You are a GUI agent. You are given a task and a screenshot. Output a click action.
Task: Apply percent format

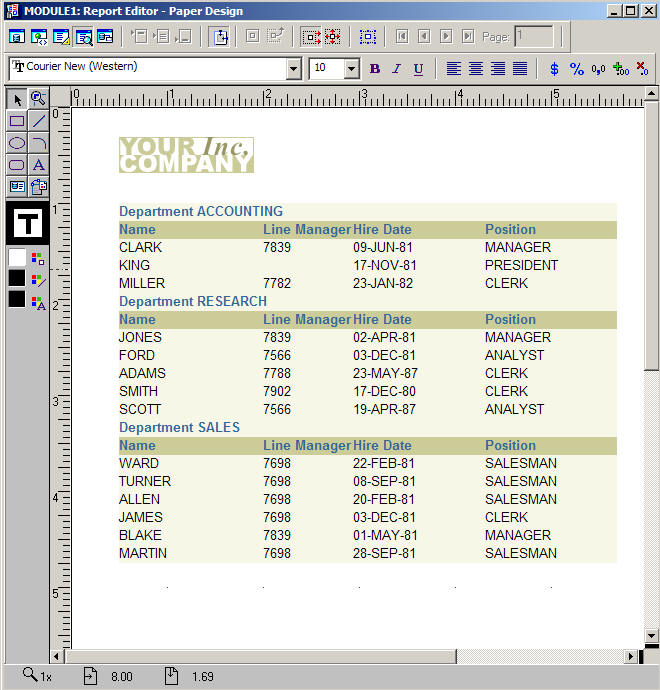point(576,69)
